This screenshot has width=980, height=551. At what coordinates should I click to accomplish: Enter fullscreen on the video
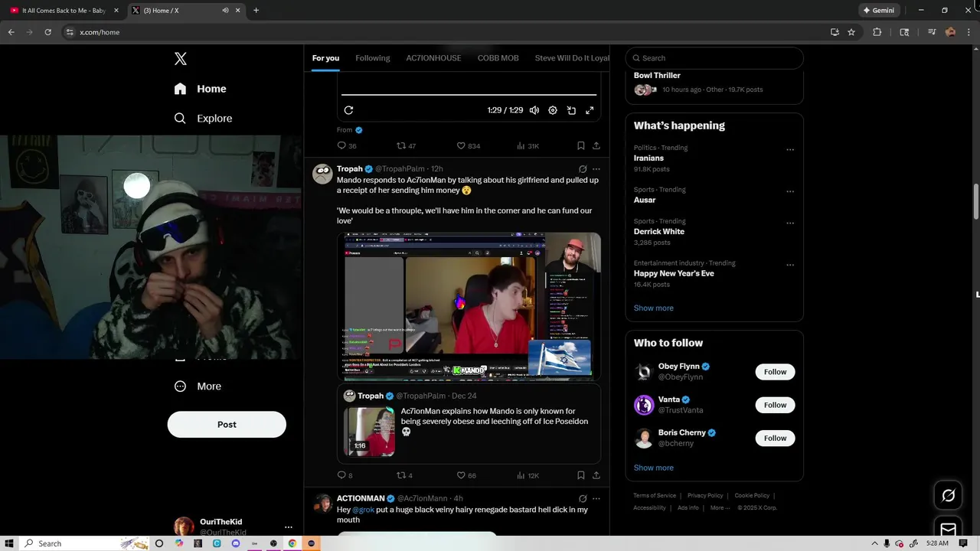point(590,110)
